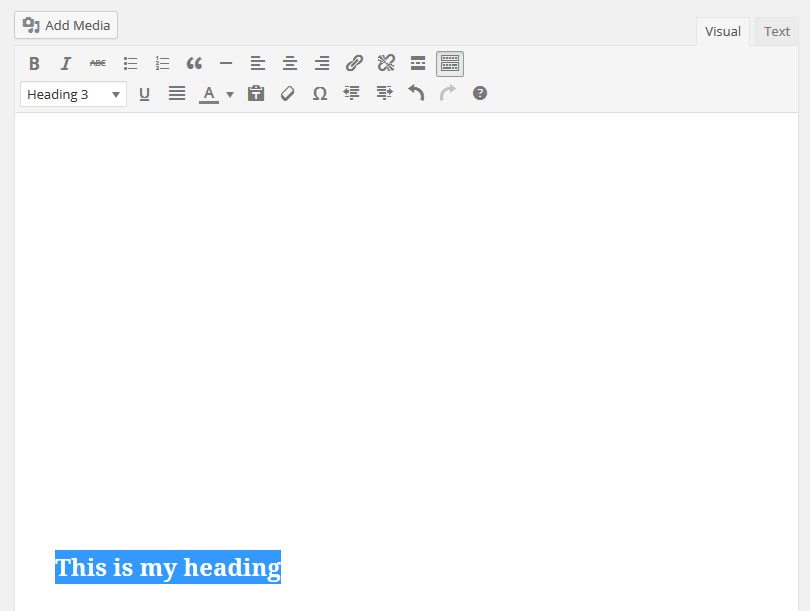This screenshot has width=810, height=611.
Task: Insert a bulleted list
Action: tap(130, 64)
